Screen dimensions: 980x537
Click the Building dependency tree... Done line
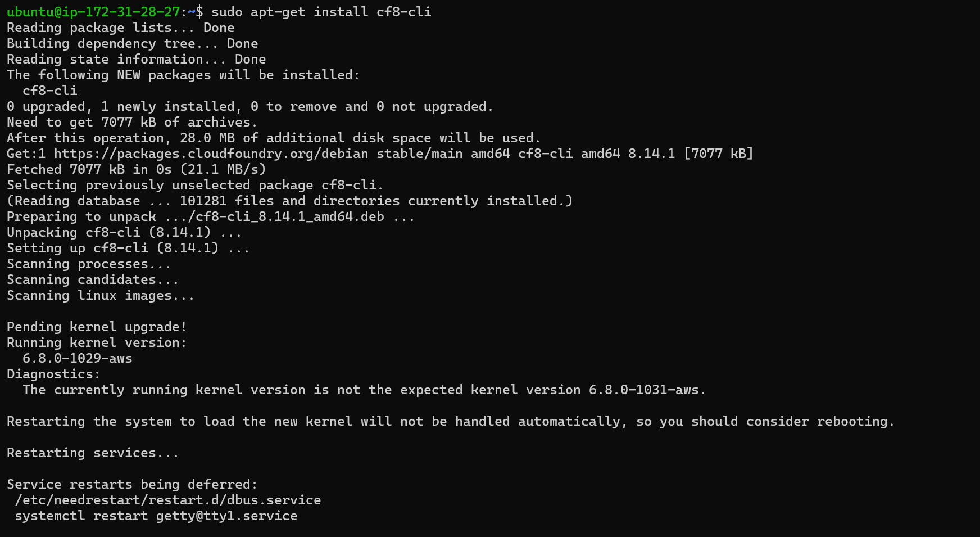[133, 43]
